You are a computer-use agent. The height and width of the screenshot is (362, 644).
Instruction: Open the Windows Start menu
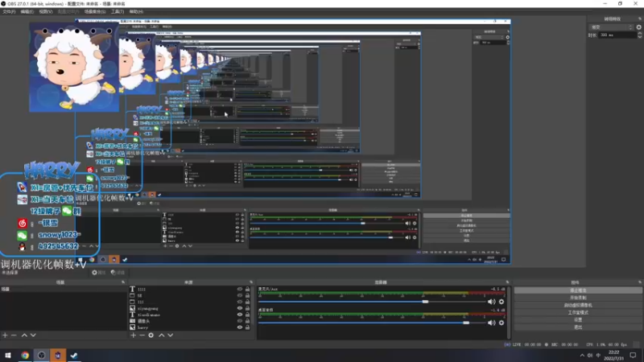8,356
